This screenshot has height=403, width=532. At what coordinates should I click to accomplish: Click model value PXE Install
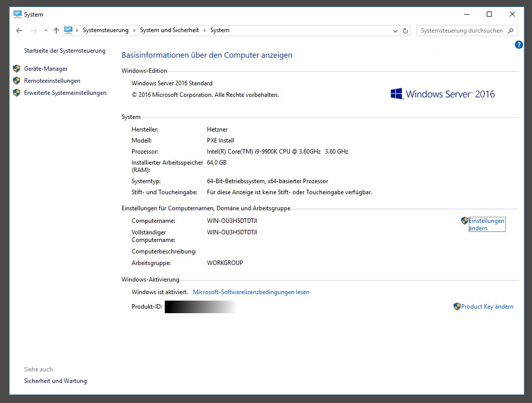tap(221, 141)
